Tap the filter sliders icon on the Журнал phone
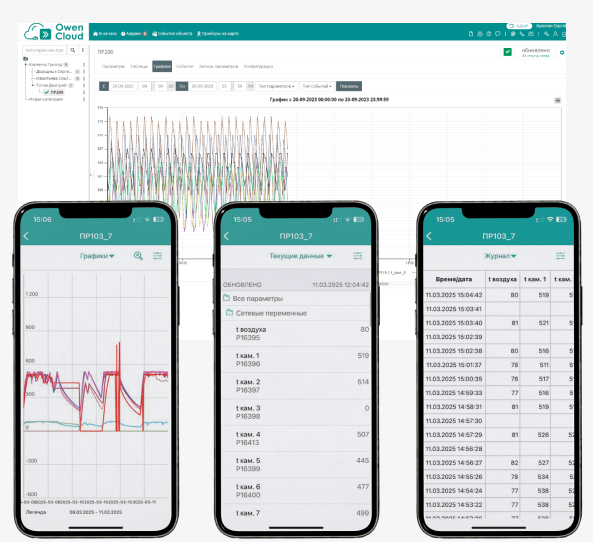593x542 pixels. click(x=560, y=256)
